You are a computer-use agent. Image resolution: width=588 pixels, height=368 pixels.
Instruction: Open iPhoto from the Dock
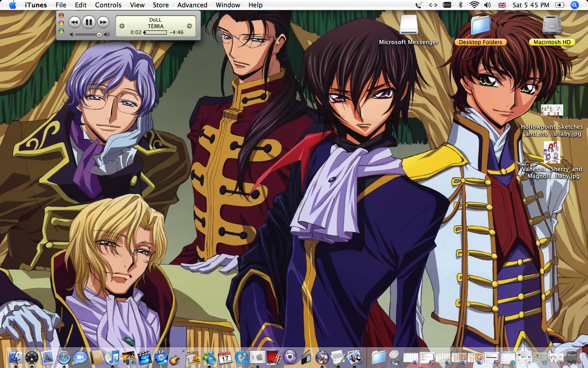pyautogui.click(x=129, y=357)
